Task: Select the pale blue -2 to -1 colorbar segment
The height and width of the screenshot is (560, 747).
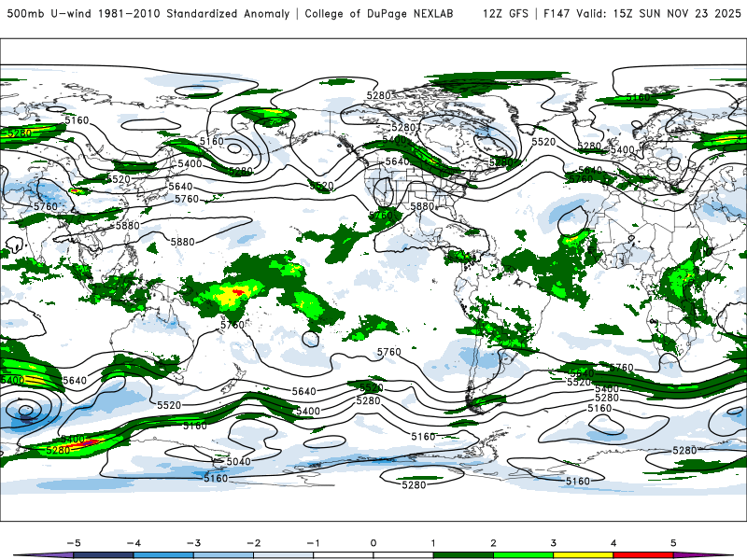Action: 284,555
